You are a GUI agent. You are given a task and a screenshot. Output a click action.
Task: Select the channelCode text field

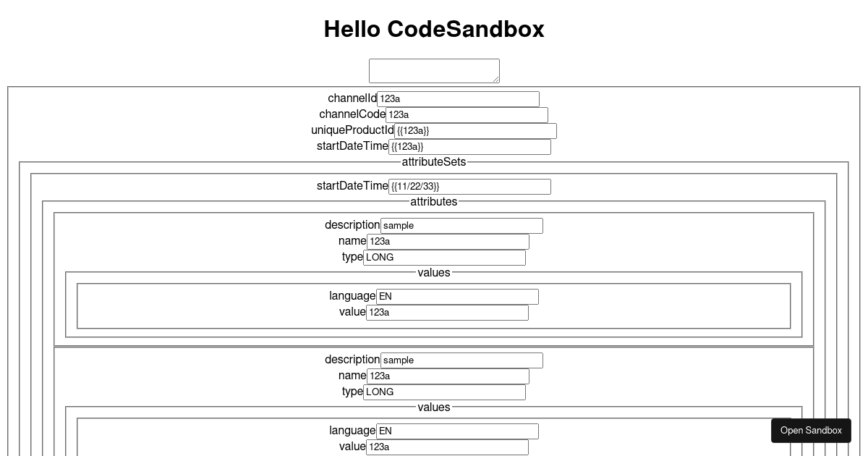(x=467, y=114)
